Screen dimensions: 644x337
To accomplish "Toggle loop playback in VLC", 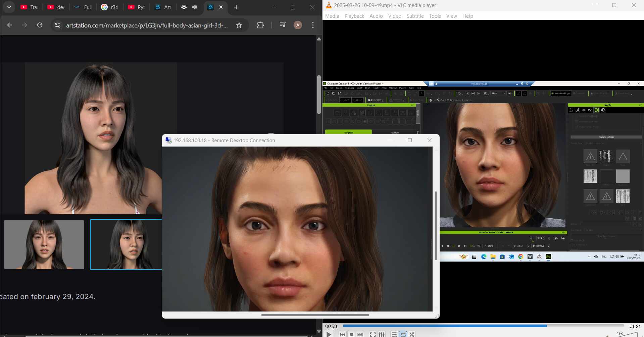I will pos(403,334).
